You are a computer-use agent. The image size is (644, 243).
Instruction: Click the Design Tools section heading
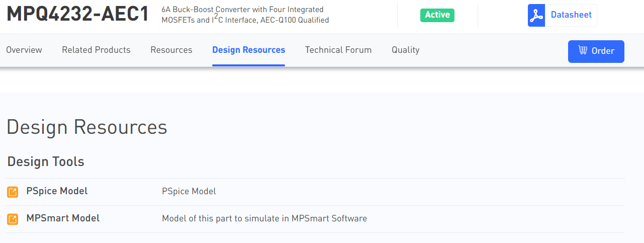tap(46, 161)
